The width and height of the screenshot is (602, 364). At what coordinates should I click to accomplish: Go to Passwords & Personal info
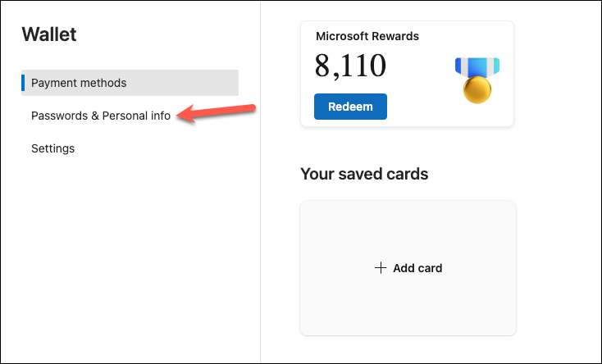tap(101, 116)
